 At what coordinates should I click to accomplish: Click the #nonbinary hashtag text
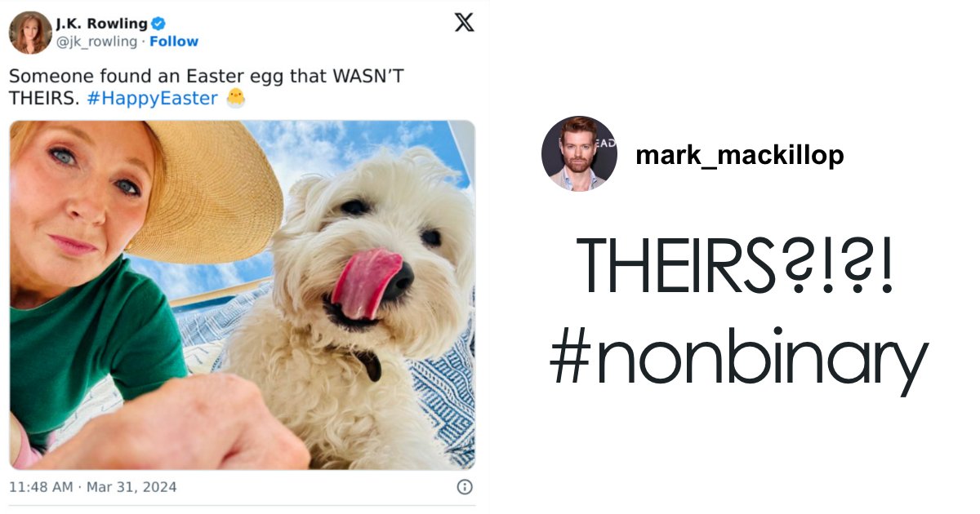point(739,359)
